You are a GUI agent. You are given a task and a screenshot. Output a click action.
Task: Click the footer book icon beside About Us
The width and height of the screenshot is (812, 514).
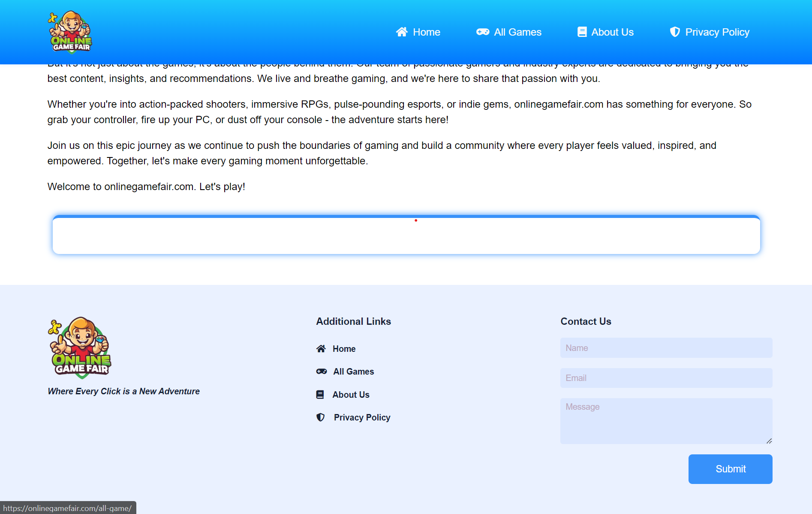pyautogui.click(x=320, y=395)
